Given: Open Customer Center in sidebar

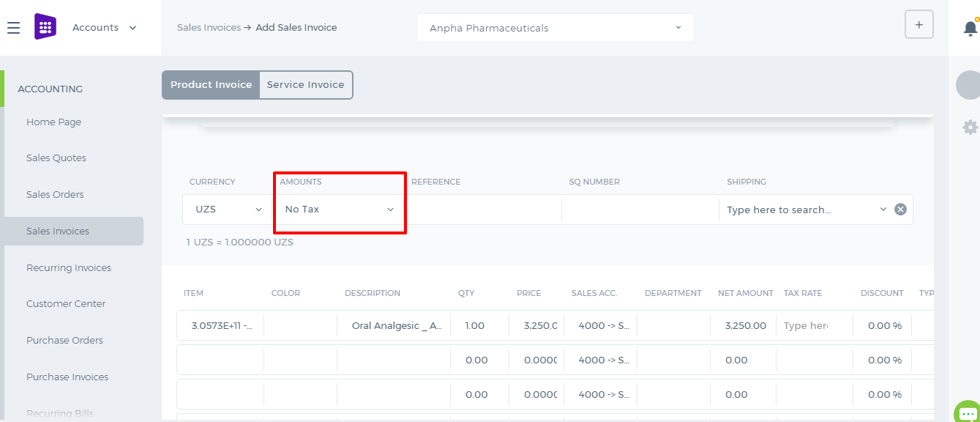Looking at the screenshot, I should tap(66, 304).
